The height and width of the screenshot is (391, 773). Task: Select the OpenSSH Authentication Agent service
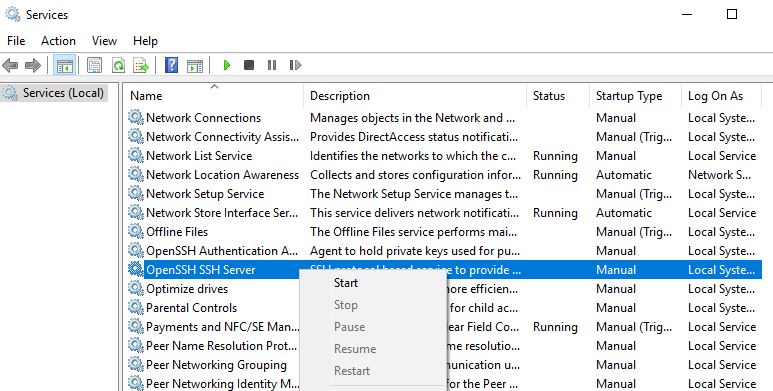point(443,251)
